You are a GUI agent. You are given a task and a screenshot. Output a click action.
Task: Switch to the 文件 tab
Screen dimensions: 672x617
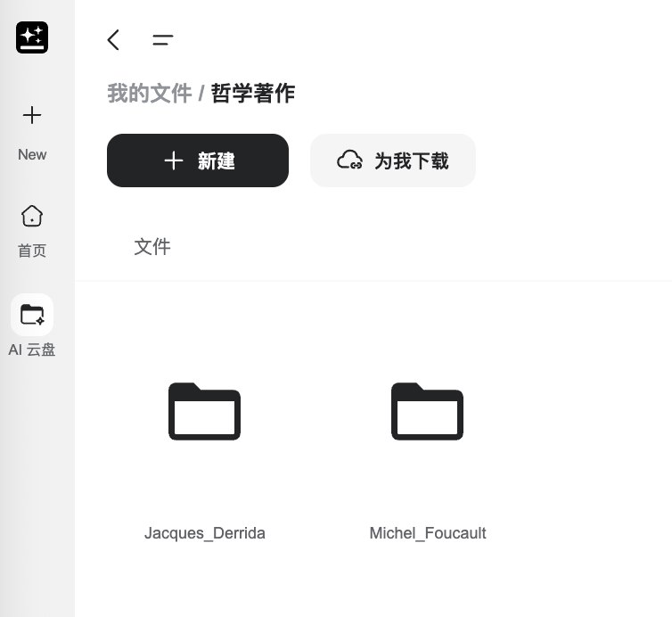point(152,247)
